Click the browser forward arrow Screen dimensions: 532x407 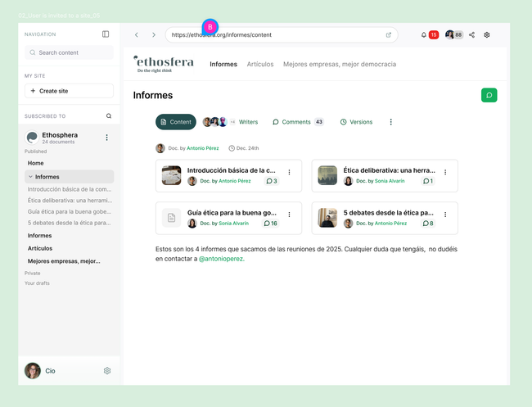point(153,35)
